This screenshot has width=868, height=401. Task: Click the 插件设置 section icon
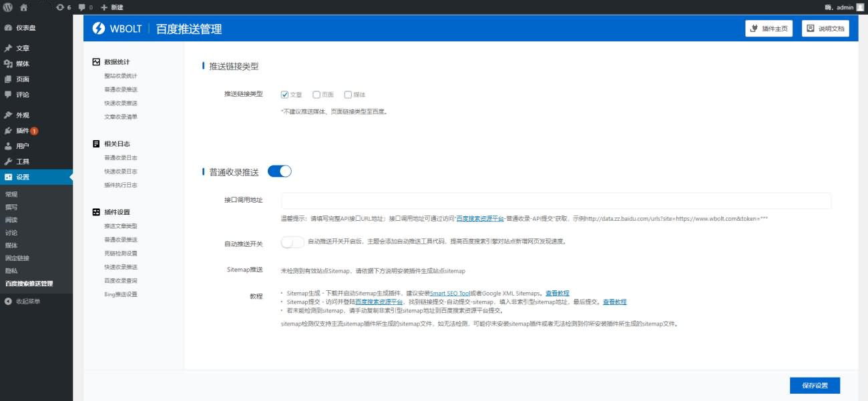pyautogui.click(x=96, y=212)
